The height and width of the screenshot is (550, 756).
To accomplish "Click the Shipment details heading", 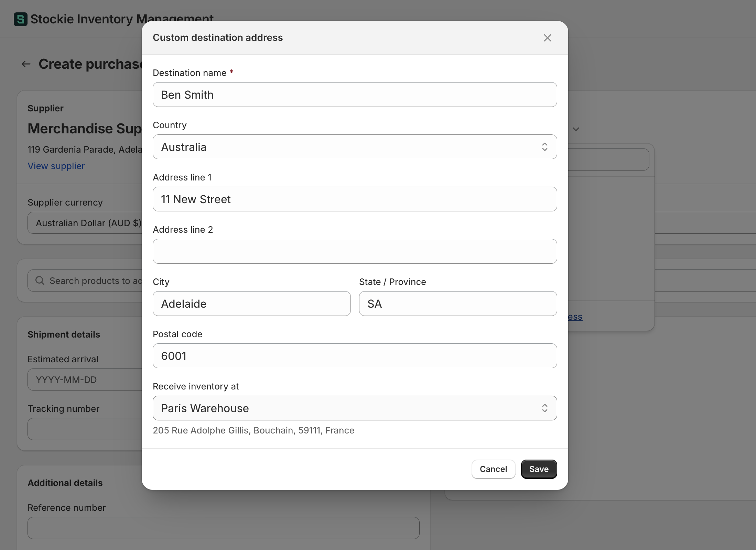I will pyautogui.click(x=64, y=334).
